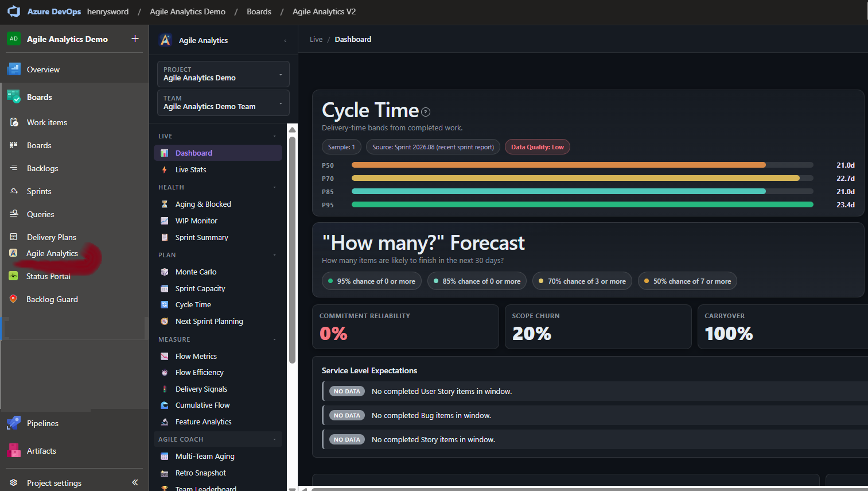Collapse the Agile Analytics panel with the header chevron
868x491 pixels.
[x=285, y=40]
